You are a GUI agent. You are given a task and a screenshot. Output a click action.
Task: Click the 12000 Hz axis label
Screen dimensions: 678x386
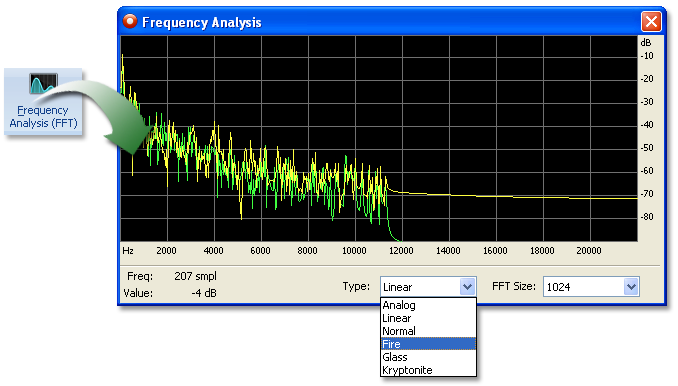tap(401, 251)
